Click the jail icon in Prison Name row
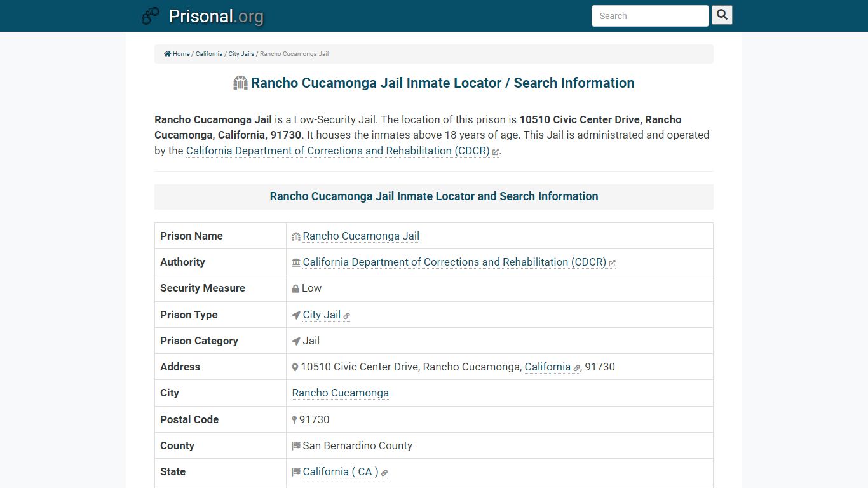Viewport: 868px width, 488px height. tap(296, 236)
